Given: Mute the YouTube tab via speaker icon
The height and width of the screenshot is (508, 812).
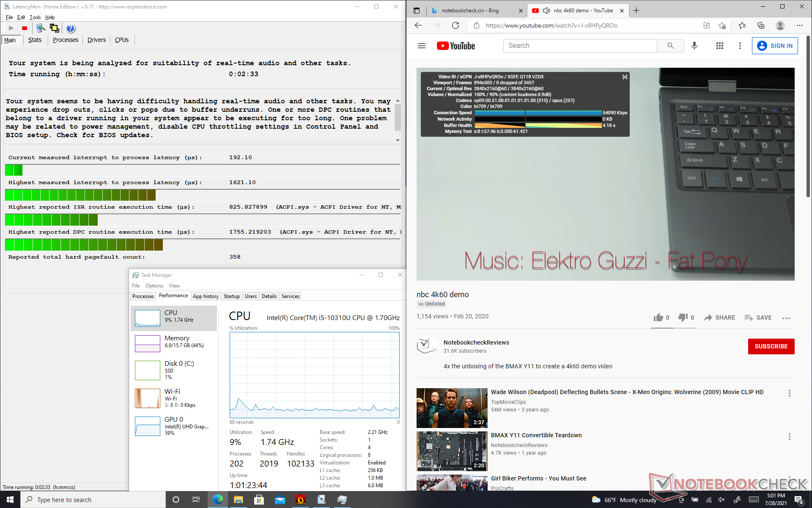Looking at the screenshot, I should tap(546, 11).
